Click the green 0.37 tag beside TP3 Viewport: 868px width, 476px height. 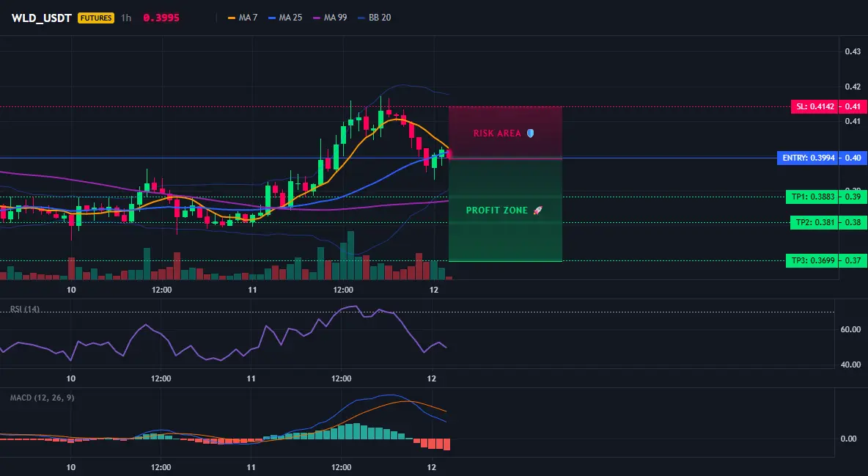pyautogui.click(x=853, y=260)
